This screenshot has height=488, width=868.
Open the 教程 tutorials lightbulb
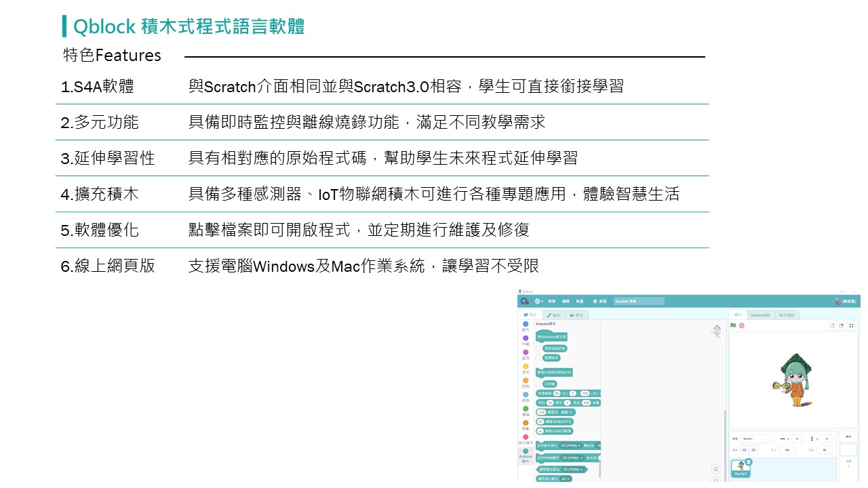click(599, 301)
